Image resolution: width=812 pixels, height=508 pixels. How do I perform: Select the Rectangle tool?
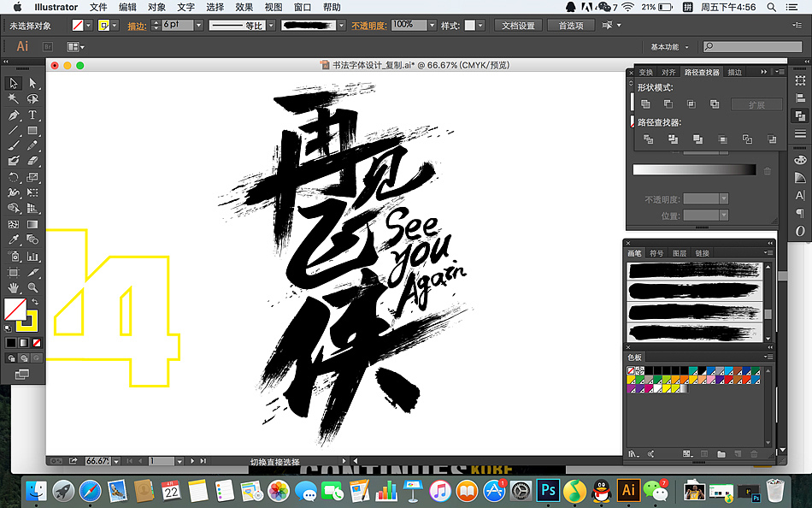[32, 130]
